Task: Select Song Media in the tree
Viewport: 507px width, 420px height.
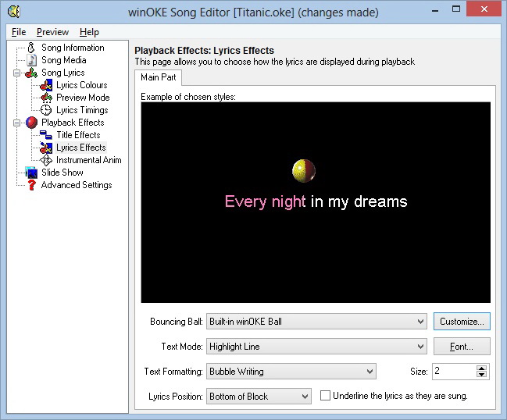Action: coord(64,60)
